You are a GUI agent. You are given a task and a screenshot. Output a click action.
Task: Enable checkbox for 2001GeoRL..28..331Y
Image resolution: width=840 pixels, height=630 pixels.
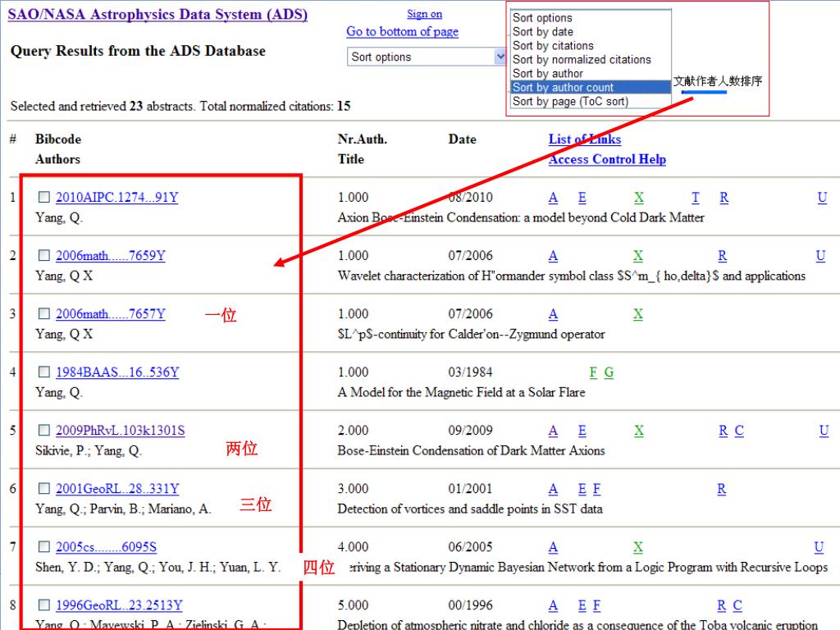[44, 489]
